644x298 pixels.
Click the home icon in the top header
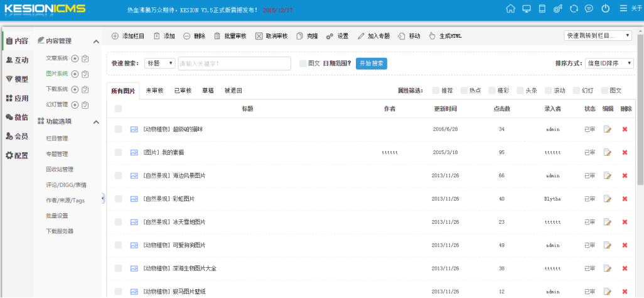click(510, 9)
